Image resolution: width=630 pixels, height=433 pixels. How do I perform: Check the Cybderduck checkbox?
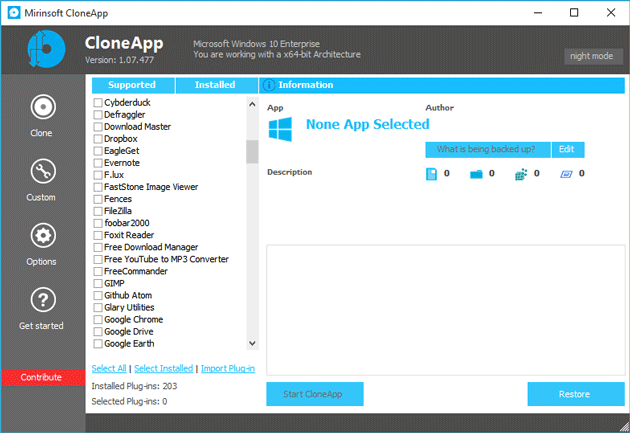98,103
